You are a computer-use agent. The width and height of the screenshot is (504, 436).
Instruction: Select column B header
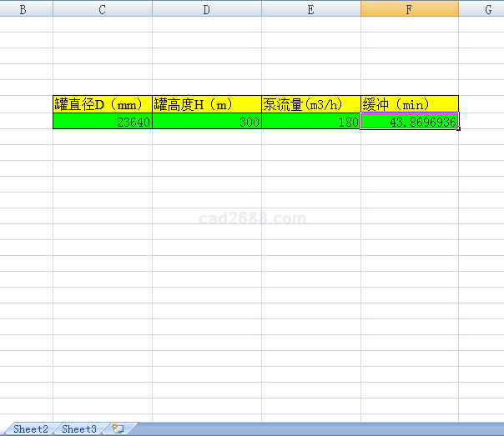[23, 9]
